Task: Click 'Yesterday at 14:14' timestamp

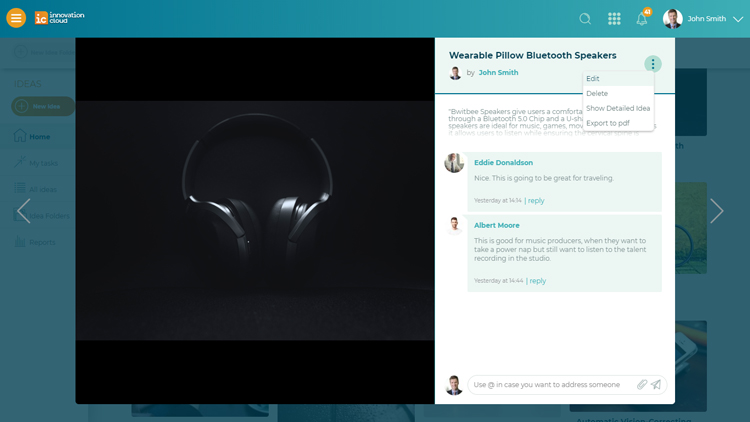Action: coord(497,200)
